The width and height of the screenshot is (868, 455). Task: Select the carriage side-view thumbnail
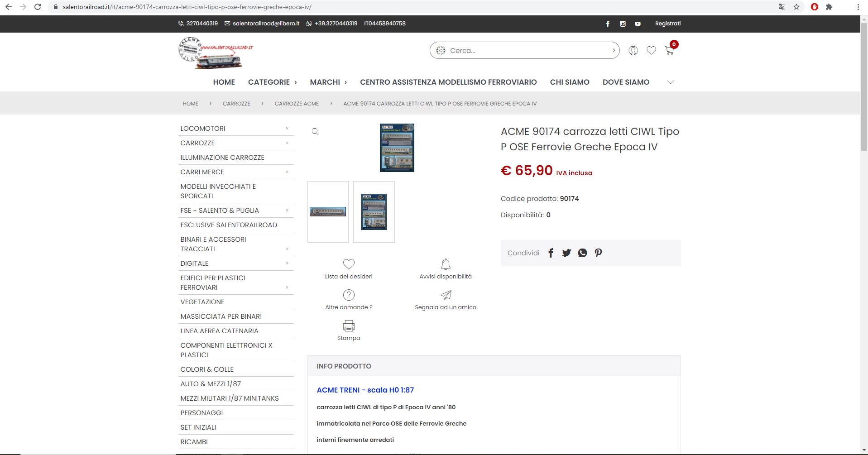click(328, 212)
